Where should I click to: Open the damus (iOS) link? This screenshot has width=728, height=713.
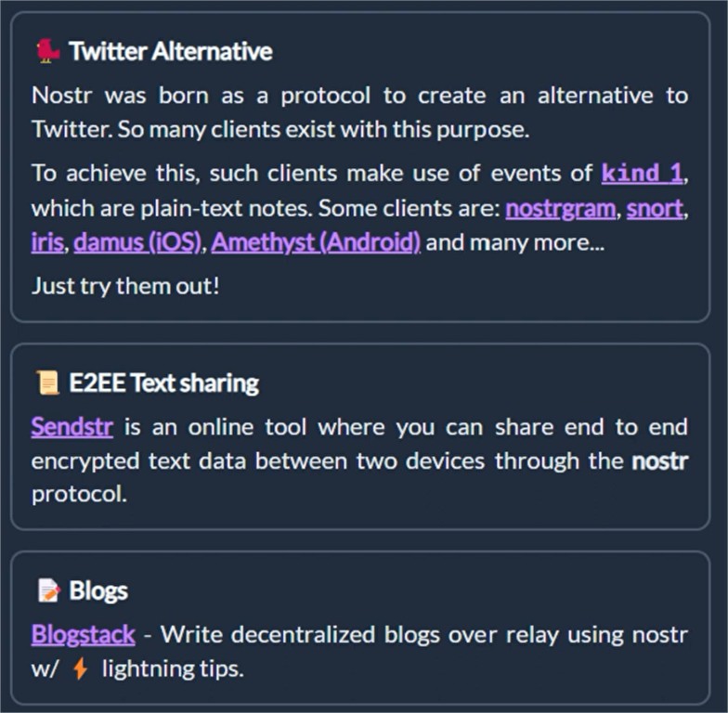137,242
